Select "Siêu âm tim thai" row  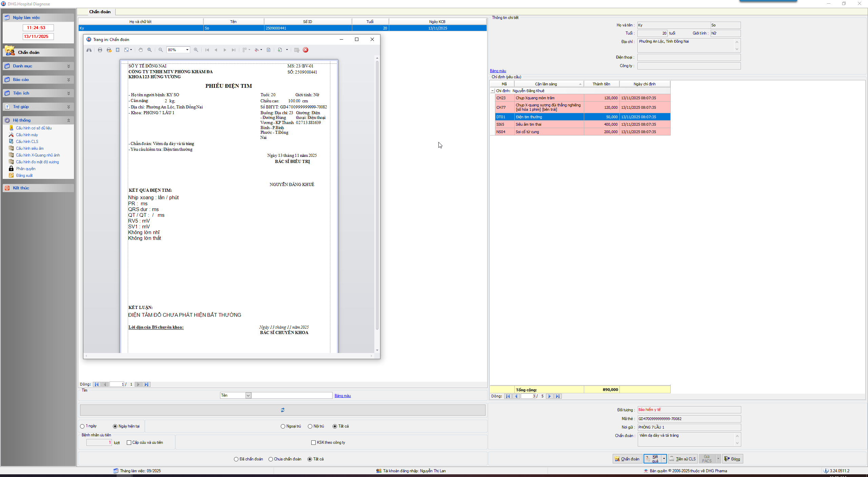coord(549,124)
